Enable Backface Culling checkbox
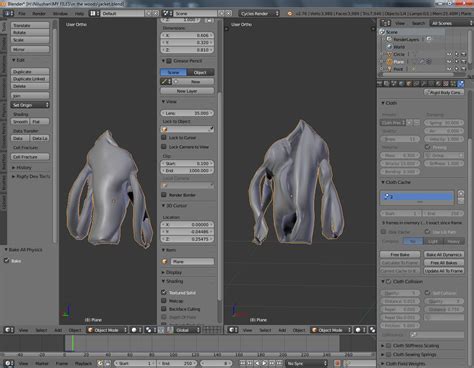Image resolution: width=474 pixels, height=368 pixels. (164, 309)
